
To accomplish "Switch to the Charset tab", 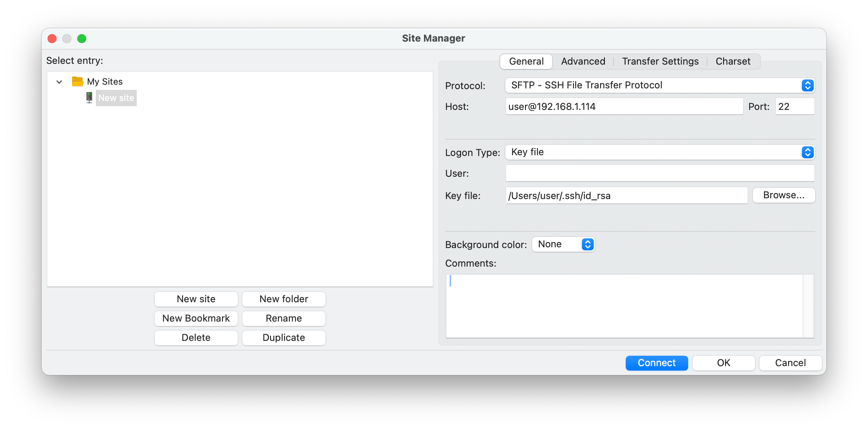I will point(732,61).
